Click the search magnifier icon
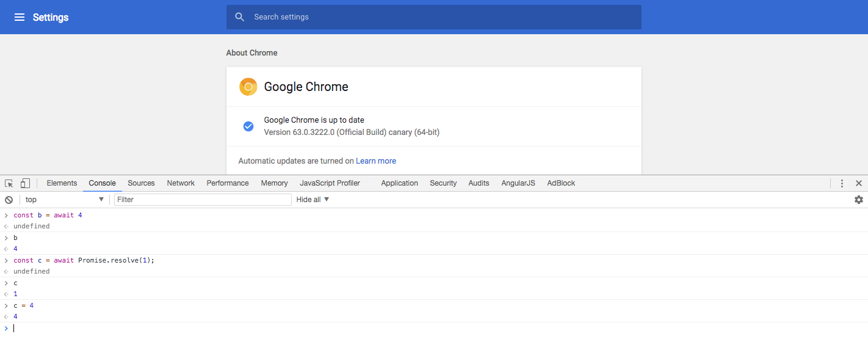Screen dimensions: 868x345 [x=240, y=17]
